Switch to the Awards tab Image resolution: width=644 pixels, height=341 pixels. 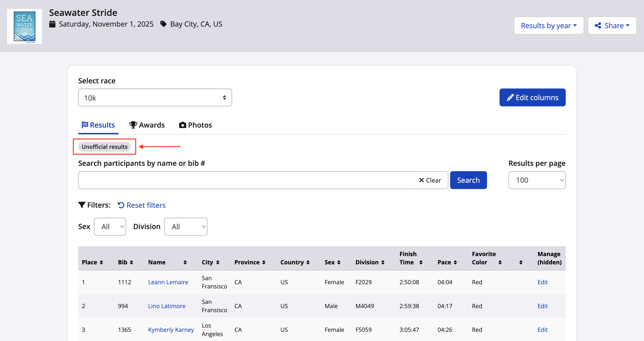pos(147,125)
